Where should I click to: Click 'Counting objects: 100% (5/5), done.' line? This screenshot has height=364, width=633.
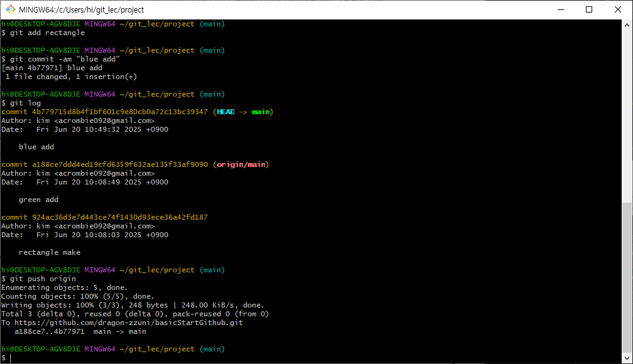click(78, 296)
